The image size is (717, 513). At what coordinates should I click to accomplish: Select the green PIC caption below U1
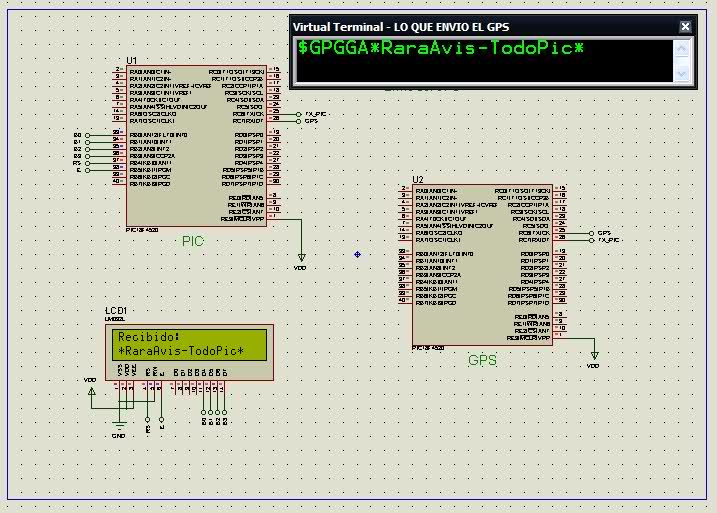[193, 241]
